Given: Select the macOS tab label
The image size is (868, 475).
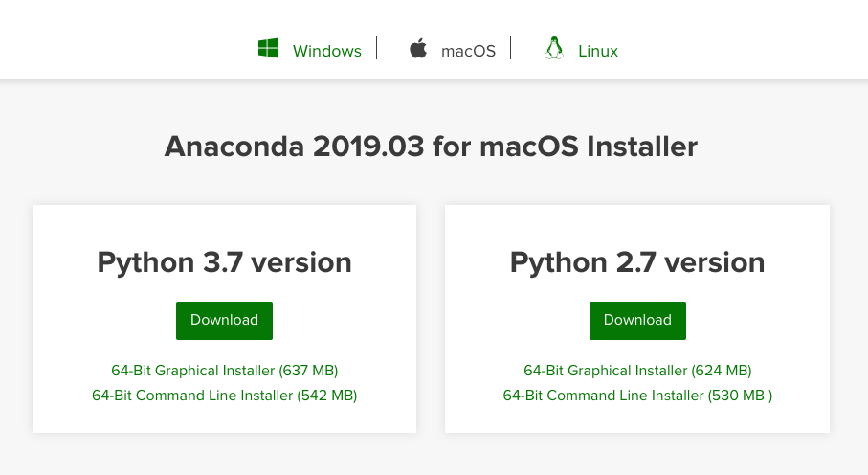Looking at the screenshot, I should (x=468, y=51).
